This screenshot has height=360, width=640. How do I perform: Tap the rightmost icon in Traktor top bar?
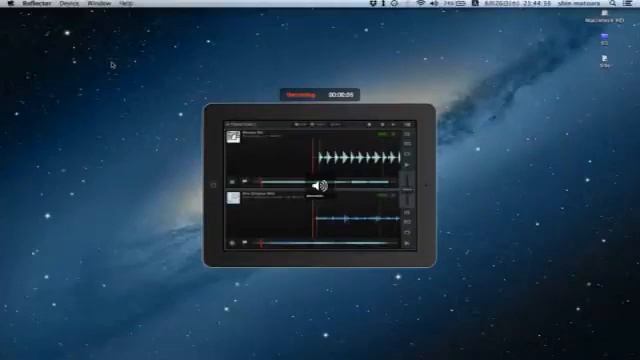[x=407, y=124]
